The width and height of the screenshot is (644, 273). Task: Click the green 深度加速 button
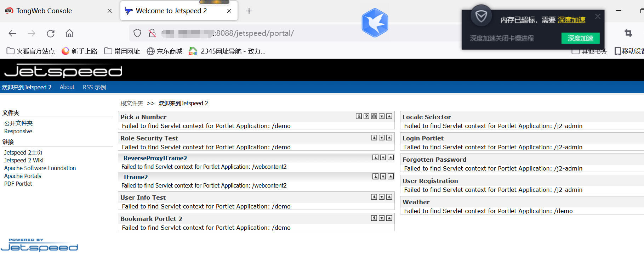pos(580,38)
